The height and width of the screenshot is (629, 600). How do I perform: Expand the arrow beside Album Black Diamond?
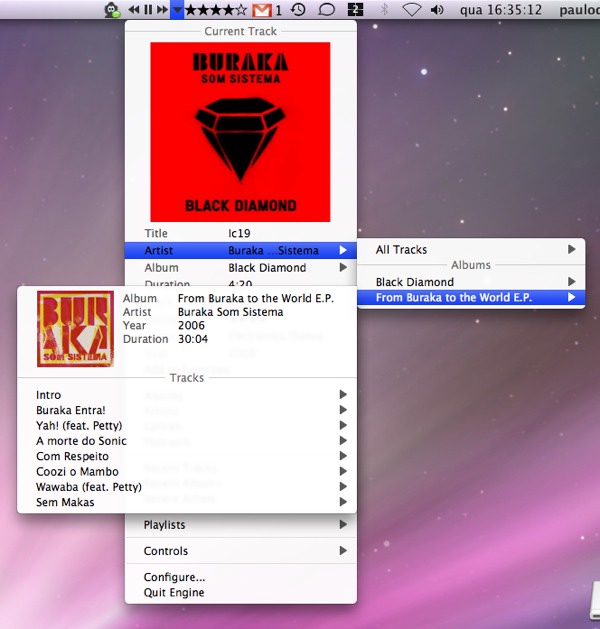tap(343, 267)
